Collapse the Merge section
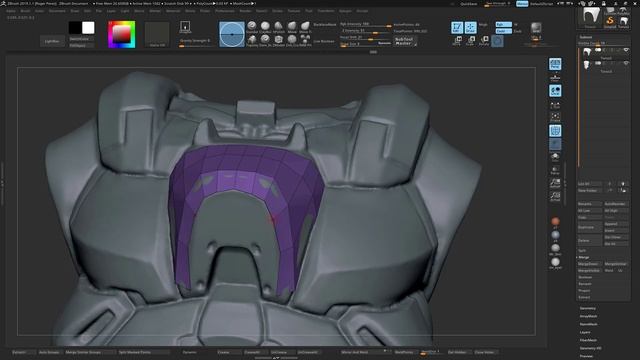This screenshot has height=360, width=640. [584, 257]
